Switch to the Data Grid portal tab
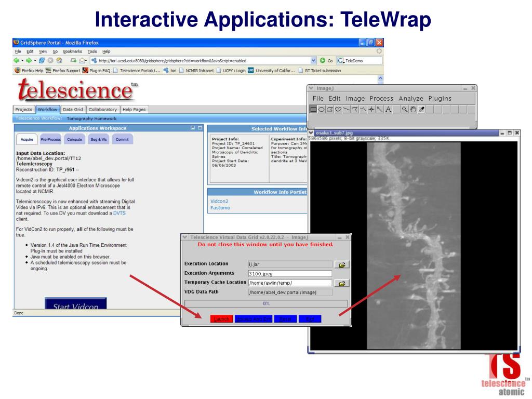Viewport: 532px width, 399px height. [x=73, y=109]
